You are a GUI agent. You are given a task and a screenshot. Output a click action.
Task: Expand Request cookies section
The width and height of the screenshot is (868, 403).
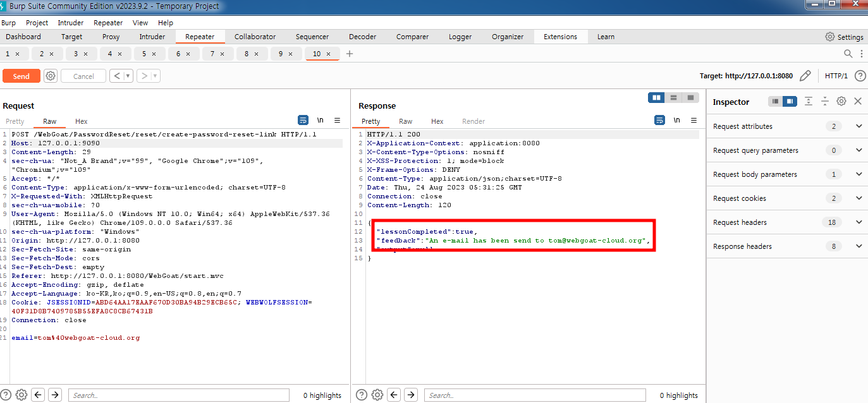tap(787, 198)
